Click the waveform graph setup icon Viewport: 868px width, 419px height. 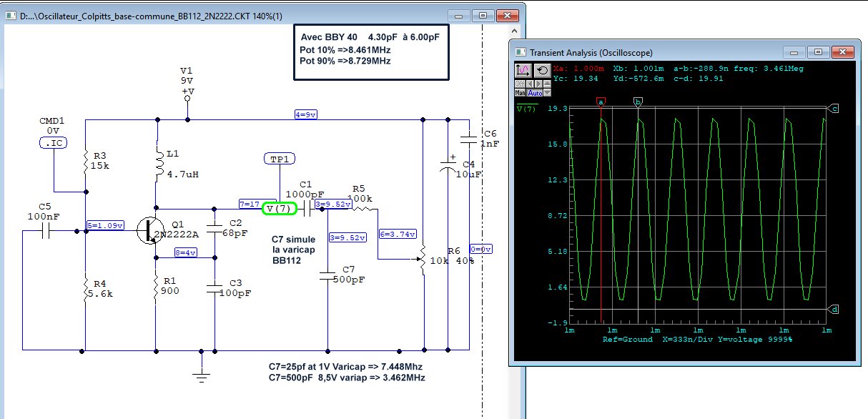click(x=522, y=71)
